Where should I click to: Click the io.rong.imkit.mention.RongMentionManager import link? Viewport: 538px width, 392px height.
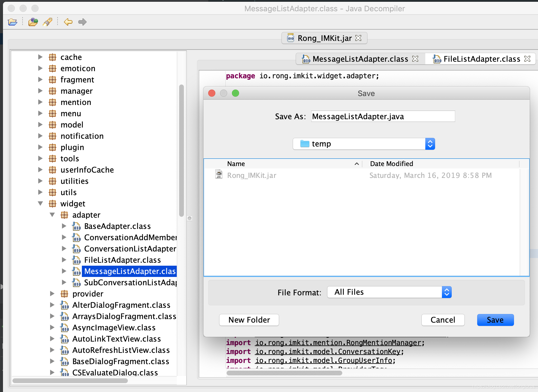click(338, 343)
